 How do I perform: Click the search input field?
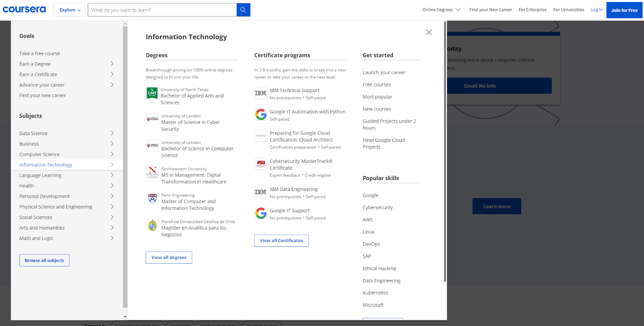162,10
